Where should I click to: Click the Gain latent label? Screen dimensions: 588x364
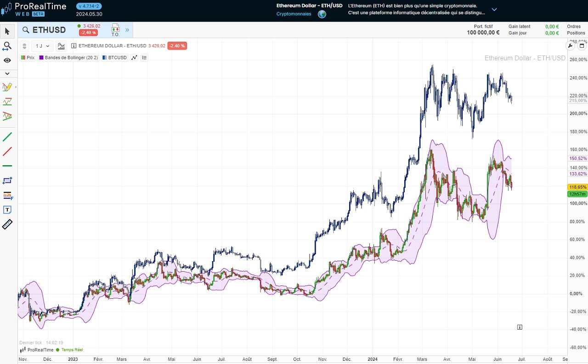[519, 27]
